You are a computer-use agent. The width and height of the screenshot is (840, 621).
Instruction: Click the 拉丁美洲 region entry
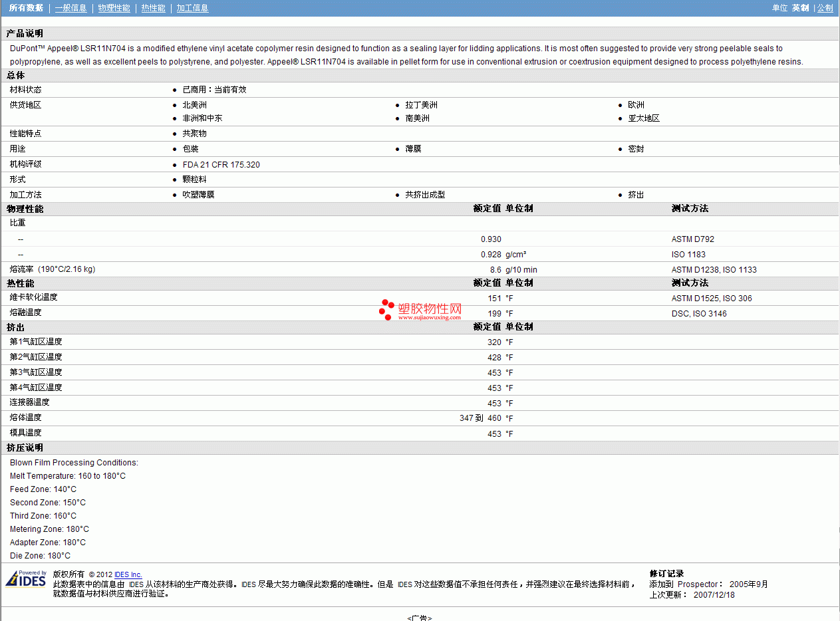[x=421, y=105]
